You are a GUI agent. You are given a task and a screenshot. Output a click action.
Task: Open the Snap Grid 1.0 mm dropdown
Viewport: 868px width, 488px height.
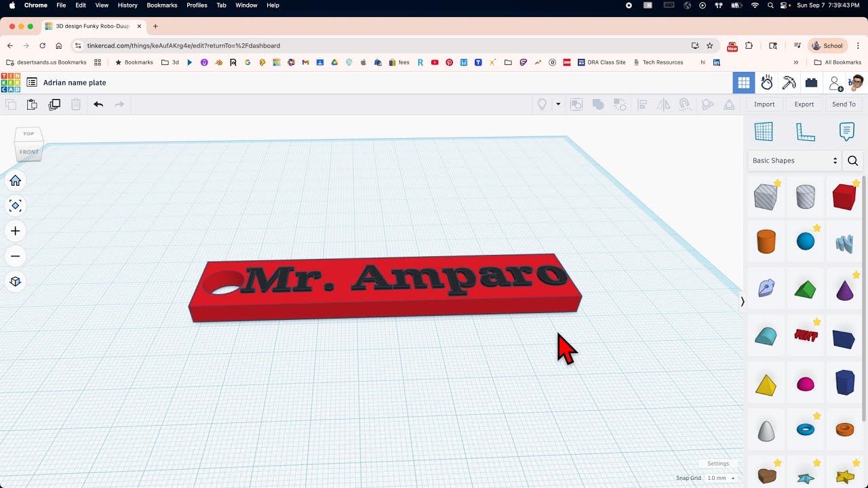722,478
